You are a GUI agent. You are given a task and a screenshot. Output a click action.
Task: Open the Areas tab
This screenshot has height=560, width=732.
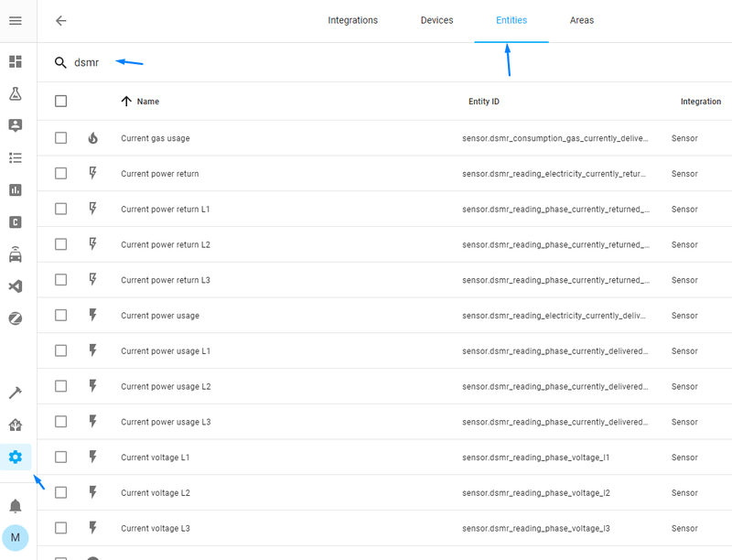coord(581,20)
